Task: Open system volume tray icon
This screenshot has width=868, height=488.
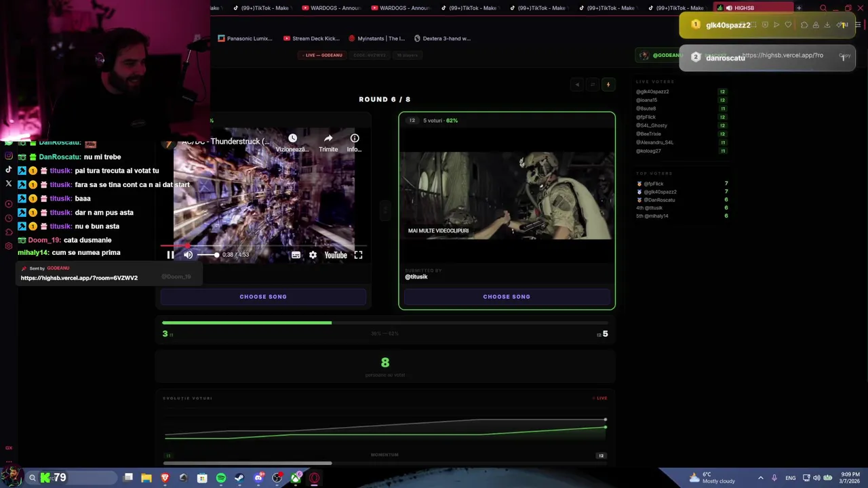Action: click(x=816, y=478)
